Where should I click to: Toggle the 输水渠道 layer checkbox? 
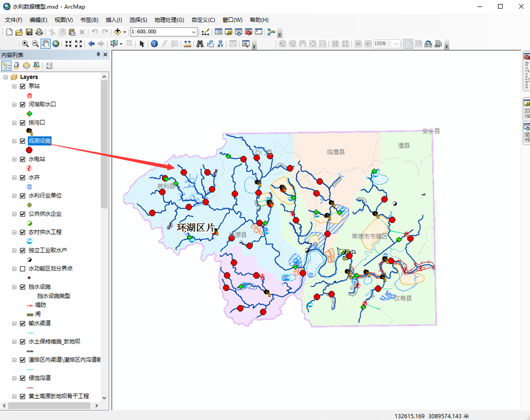coord(22,323)
